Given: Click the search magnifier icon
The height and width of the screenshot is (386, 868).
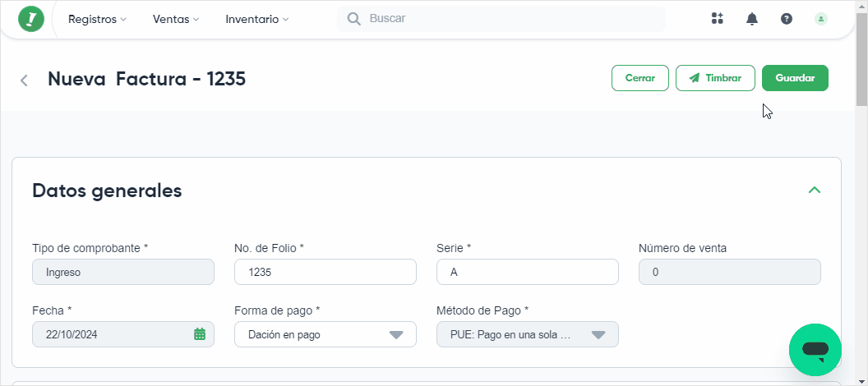Looking at the screenshot, I should click(353, 19).
